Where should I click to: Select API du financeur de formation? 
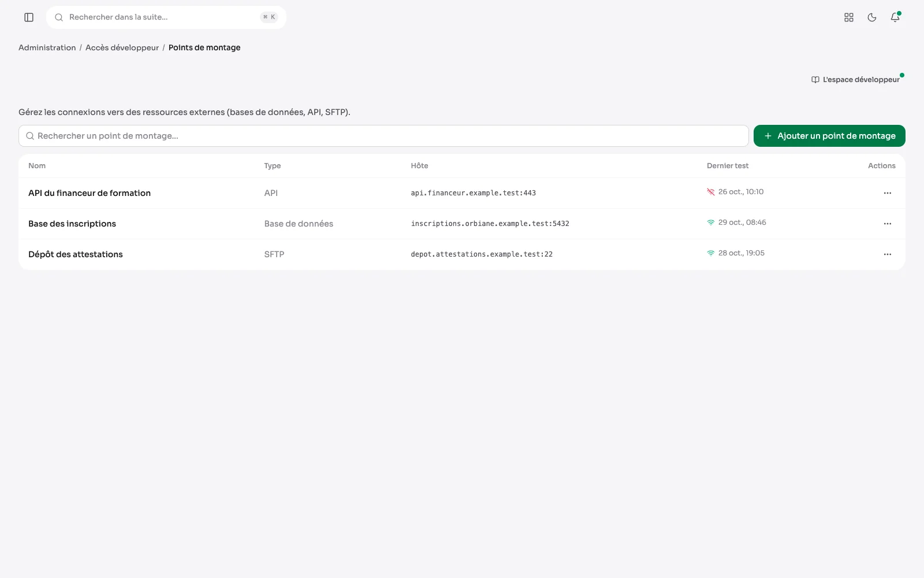[90, 193]
